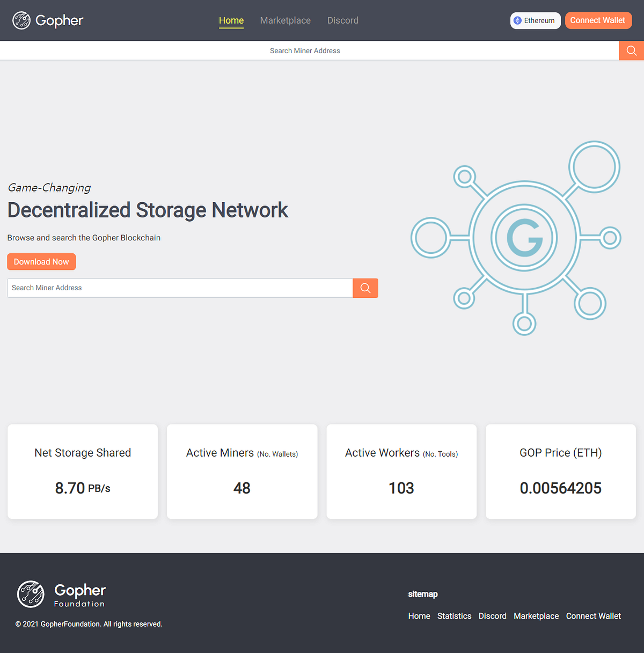Open the Statistics link in the footer

point(454,615)
